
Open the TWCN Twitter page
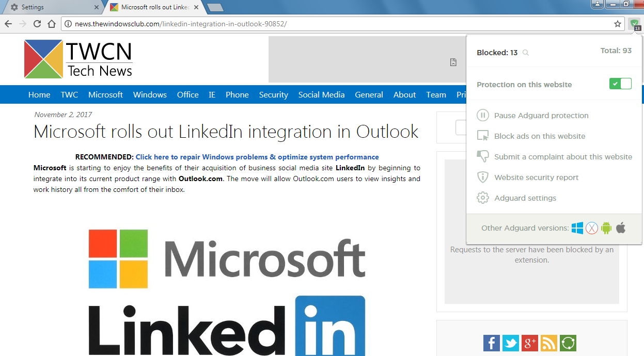point(511,343)
